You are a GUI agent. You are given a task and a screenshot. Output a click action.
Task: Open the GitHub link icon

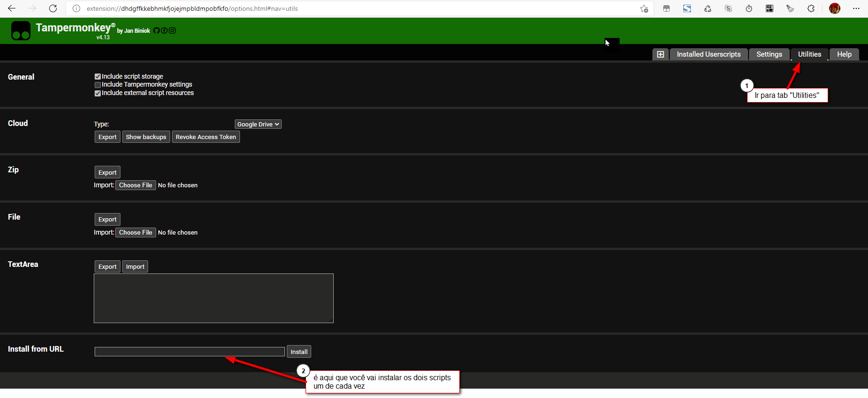(x=157, y=30)
